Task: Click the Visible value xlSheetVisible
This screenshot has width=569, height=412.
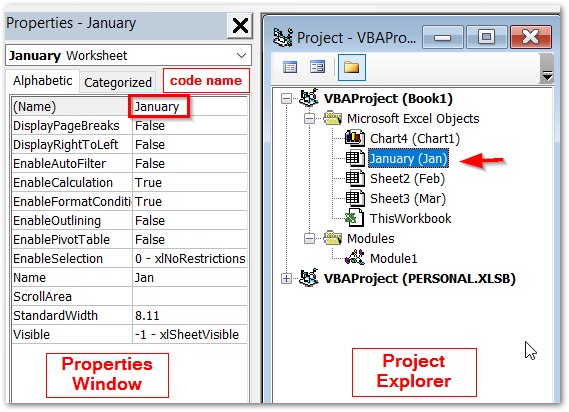Action: pyautogui.click(x=190, y=334)
